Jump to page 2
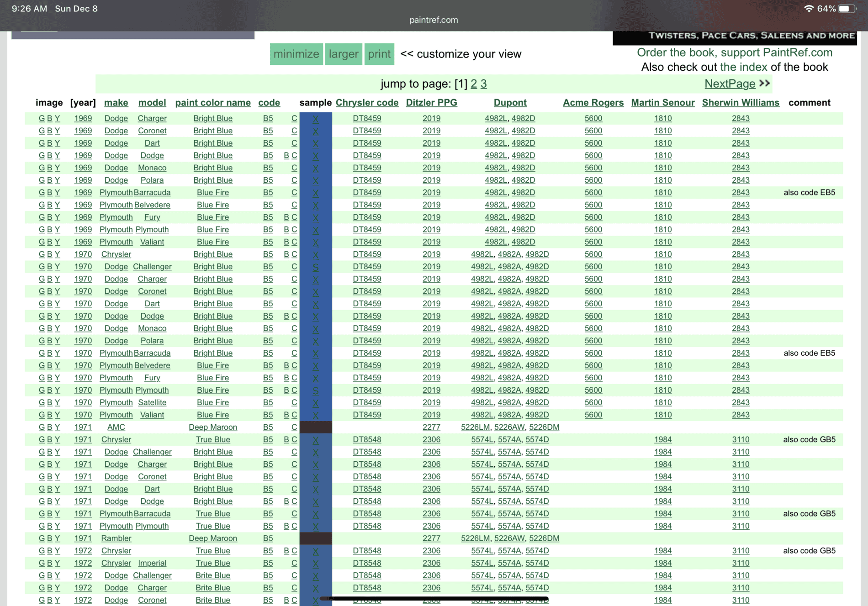868x606 pixels. pos(474,84)
